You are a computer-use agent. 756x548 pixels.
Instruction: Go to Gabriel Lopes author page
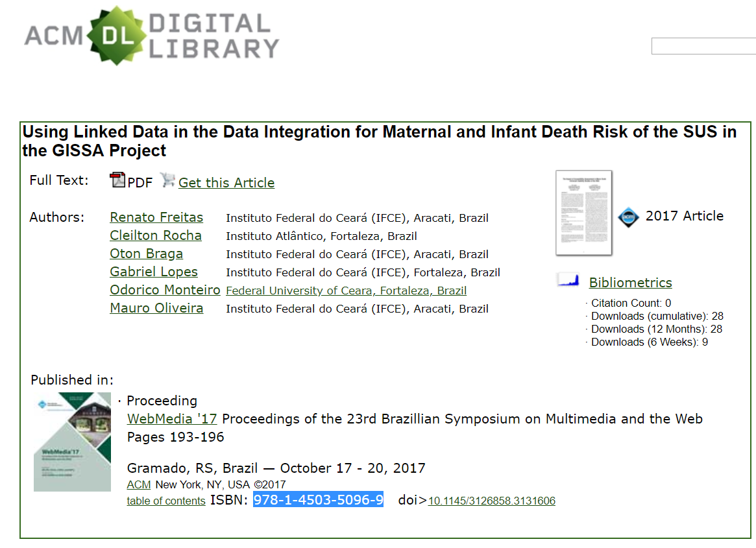click(x=154, y=272)
